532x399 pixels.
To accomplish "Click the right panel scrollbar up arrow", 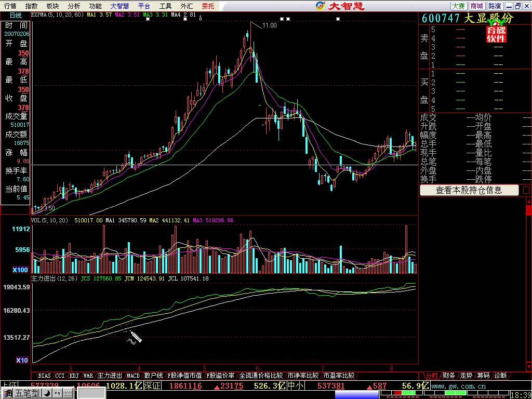I will click(x=529, y=201).
